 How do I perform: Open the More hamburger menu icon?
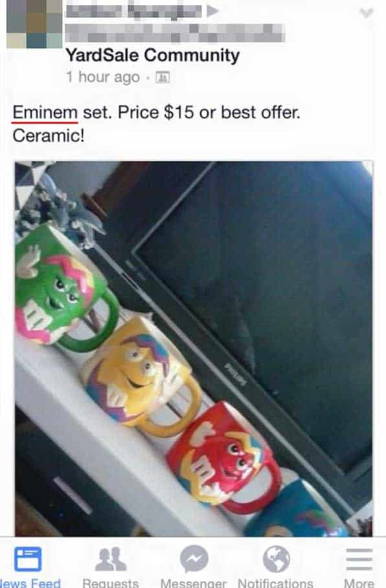click(359, 559)
